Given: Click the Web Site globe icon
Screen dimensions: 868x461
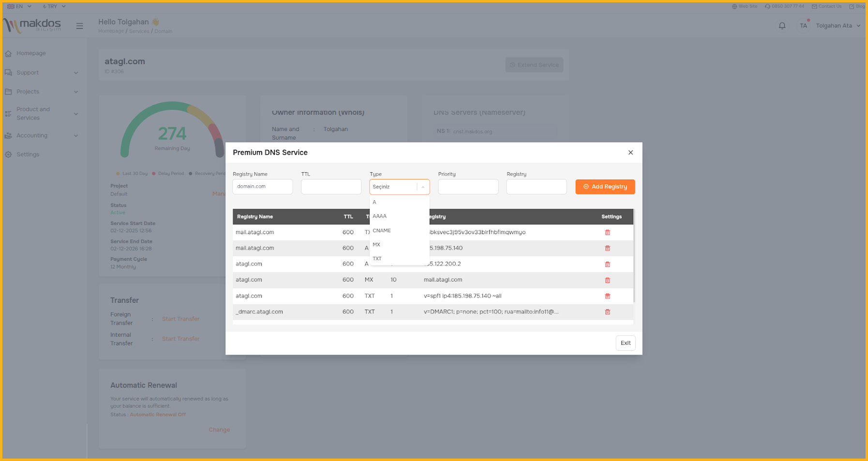Looking at the screenshot, I should [734, 6].
